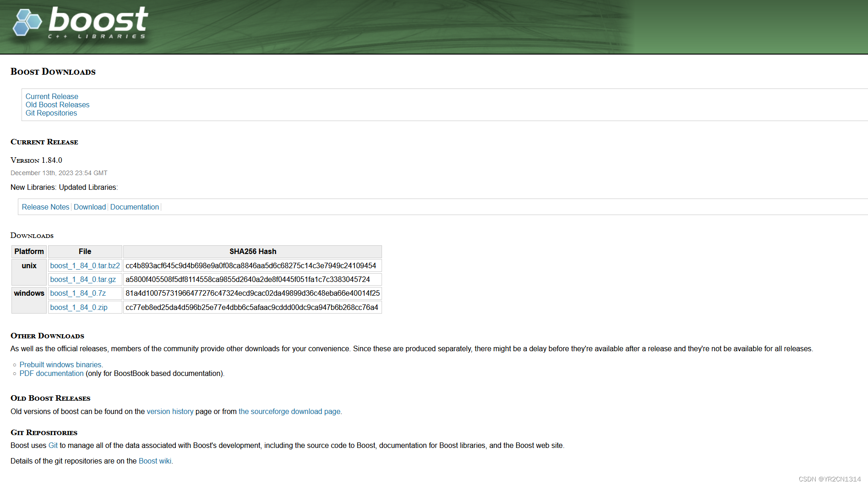Viewport: 868px width, 486px height.
Task: Open the PDF documentation link
Action: click(x=51, y=373)
